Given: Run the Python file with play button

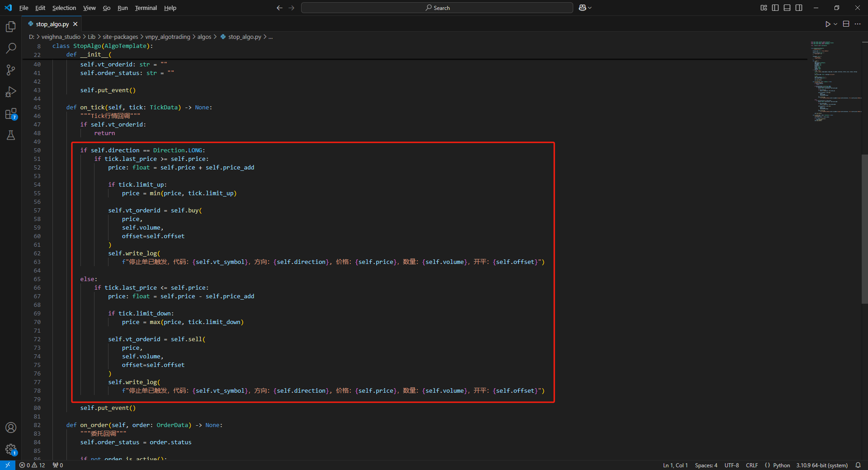Looking at the screenshot, I should [827, 24].
